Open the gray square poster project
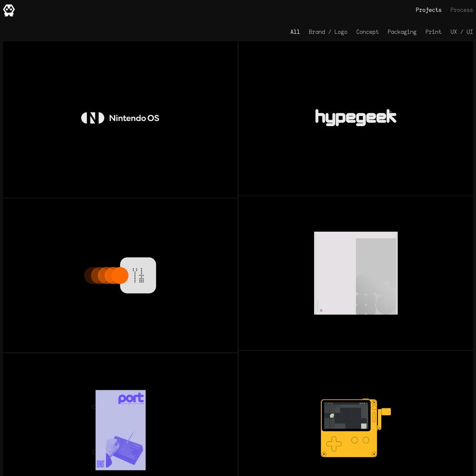 coord(356,273)
